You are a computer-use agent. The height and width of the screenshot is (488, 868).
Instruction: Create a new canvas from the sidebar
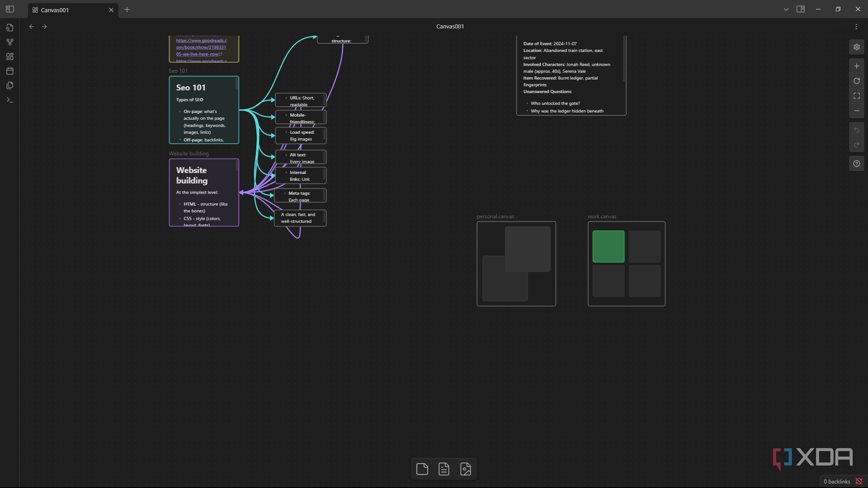coord(10,56)
